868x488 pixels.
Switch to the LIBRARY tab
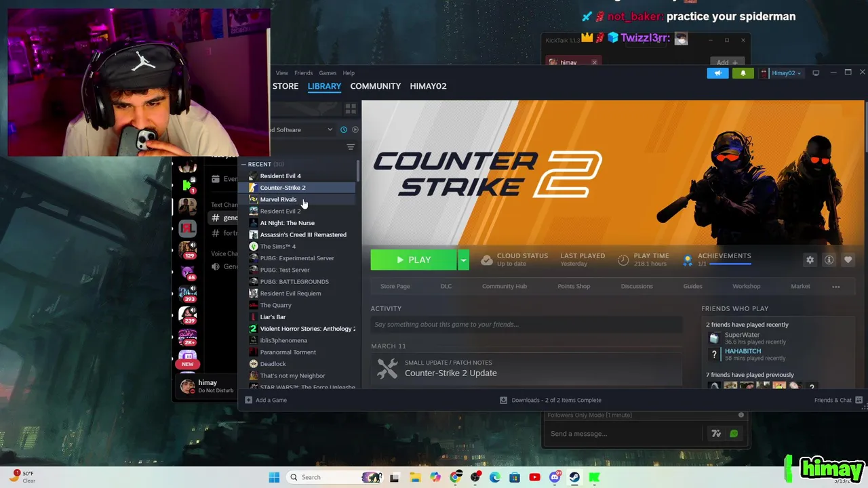click(x=324, y=86)
